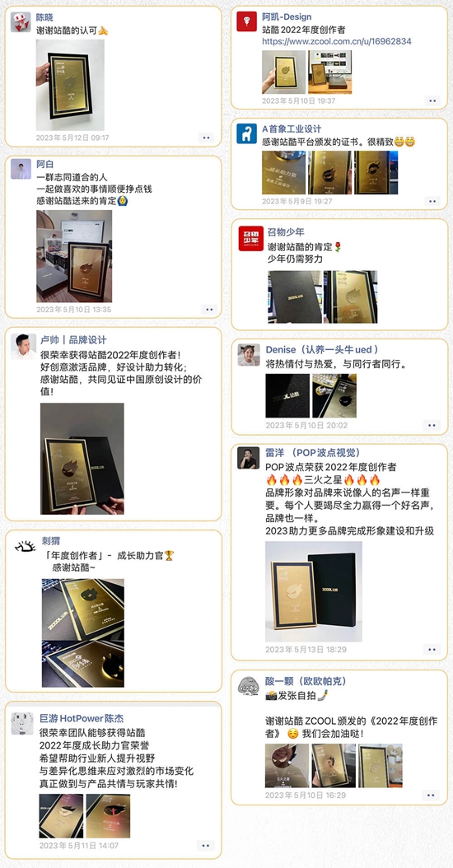Enlarge 雷洋's gold plaque photo
The width and height of the screenshot is (453, 868).
[x=314, y=591]
